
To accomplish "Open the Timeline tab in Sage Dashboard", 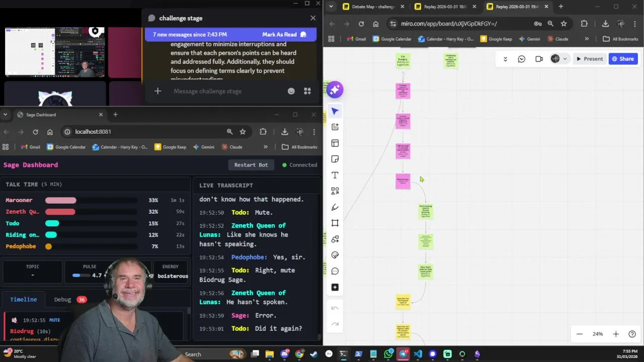I will (24, 299).
